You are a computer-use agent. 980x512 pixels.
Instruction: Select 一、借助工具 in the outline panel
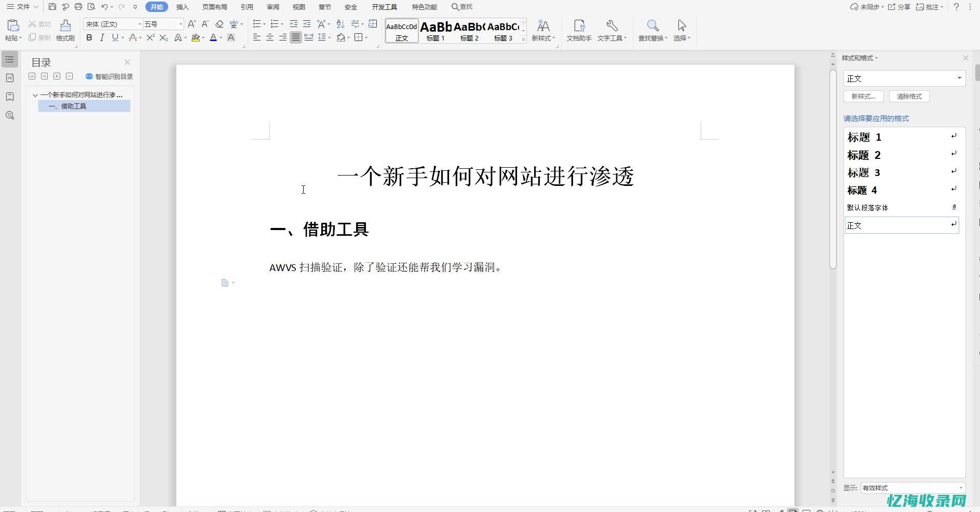[x=72, y=106]
